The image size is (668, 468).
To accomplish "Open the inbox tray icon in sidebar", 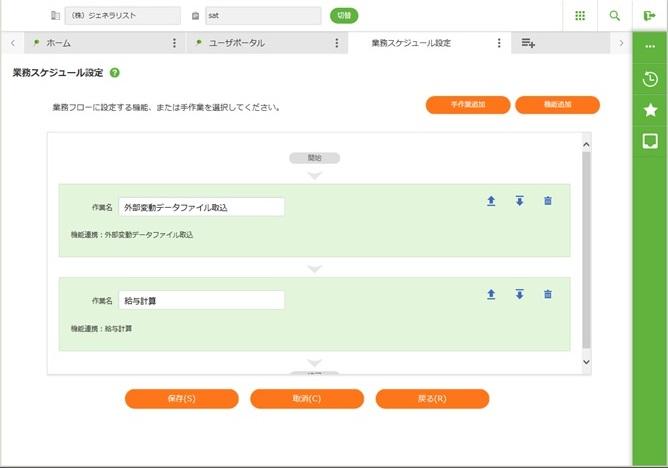I will click(650, 141).
